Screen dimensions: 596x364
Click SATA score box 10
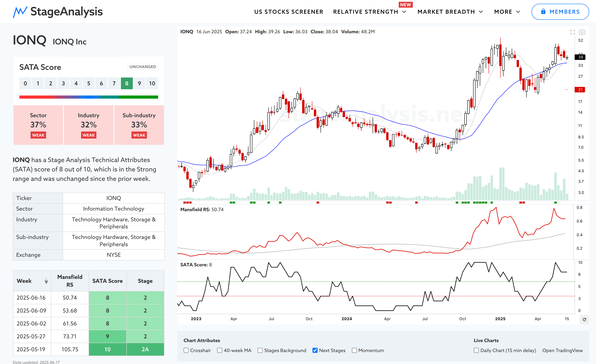(152, 83)
